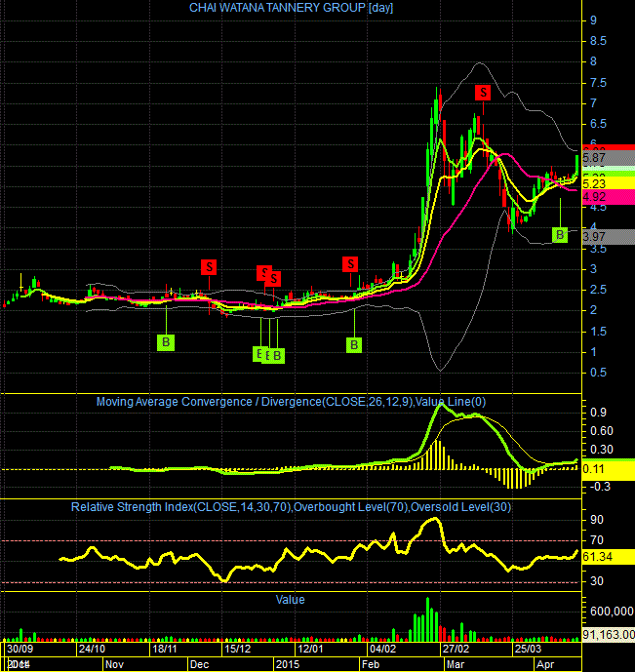Click the chart title CHAI WATANA TANNERY GROUP [day]
The height and width of the screenshot is (672, 635).
291,8
